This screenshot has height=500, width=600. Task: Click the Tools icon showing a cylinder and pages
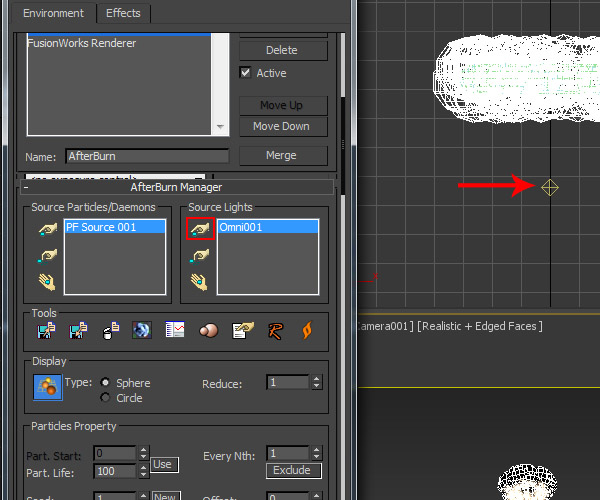(x=111, y=330)
